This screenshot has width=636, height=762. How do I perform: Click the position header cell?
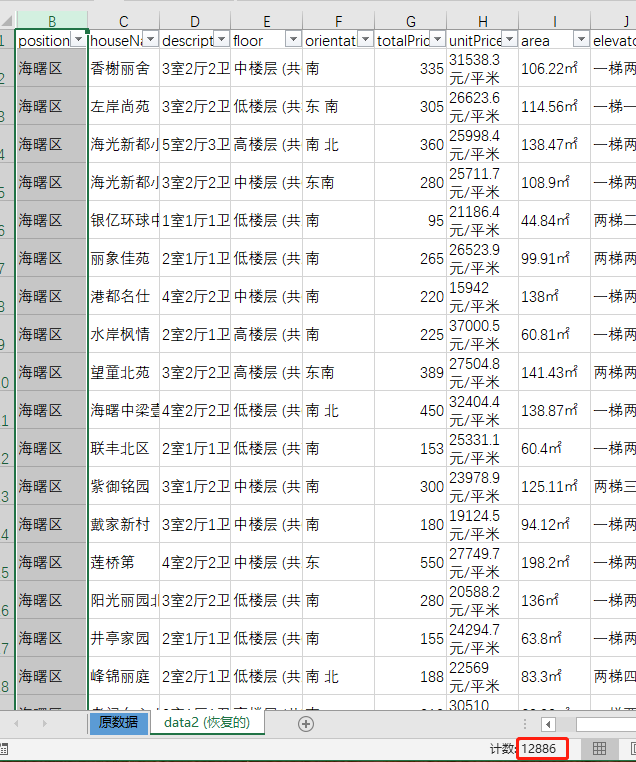coord(52,40)
